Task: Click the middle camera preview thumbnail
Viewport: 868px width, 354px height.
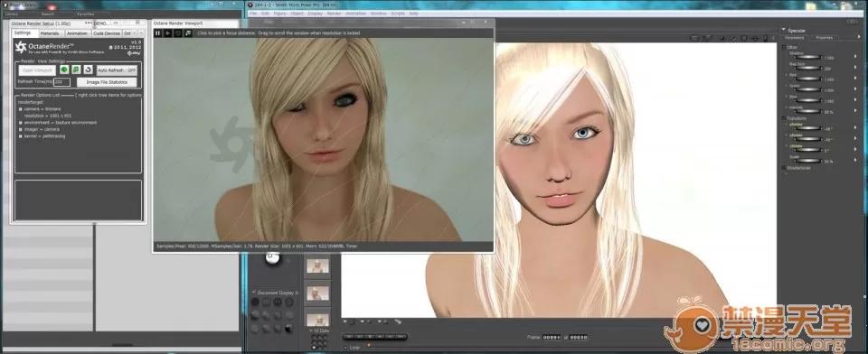Action: pos(317,293)
